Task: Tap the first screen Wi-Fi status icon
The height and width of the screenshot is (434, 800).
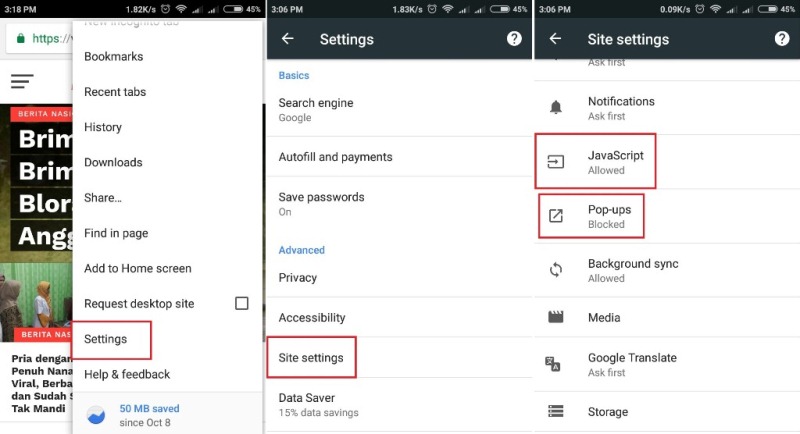Action: tap(181, 9)
